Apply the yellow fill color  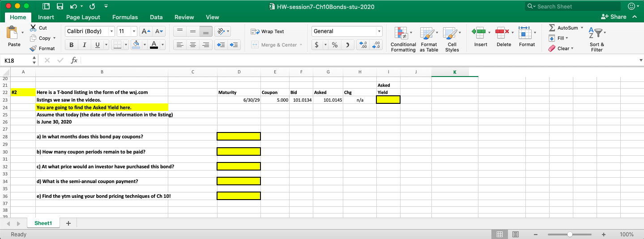click(137, 45)
